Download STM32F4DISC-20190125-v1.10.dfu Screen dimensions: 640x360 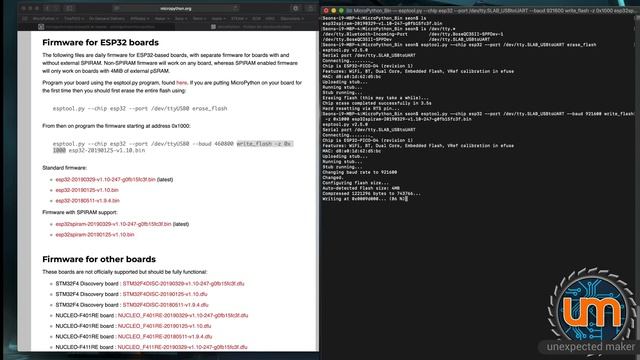tap(165, 294)
